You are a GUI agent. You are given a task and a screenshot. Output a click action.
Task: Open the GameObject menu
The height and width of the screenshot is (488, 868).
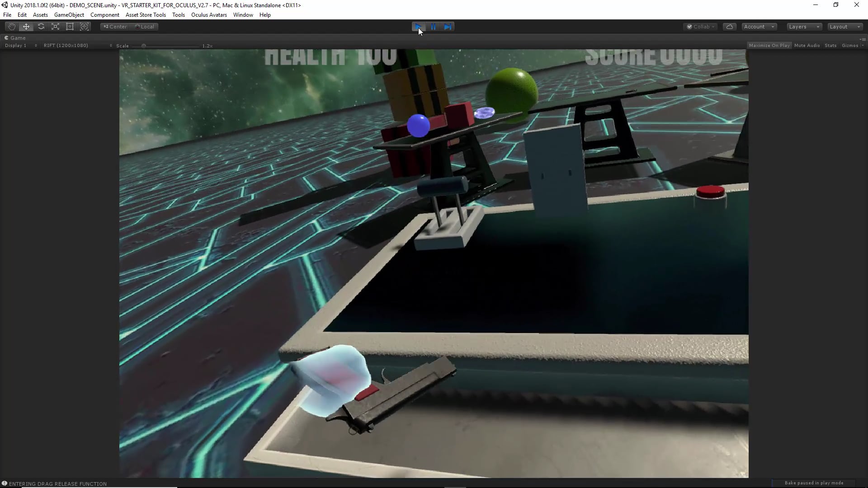pos(69,14)
